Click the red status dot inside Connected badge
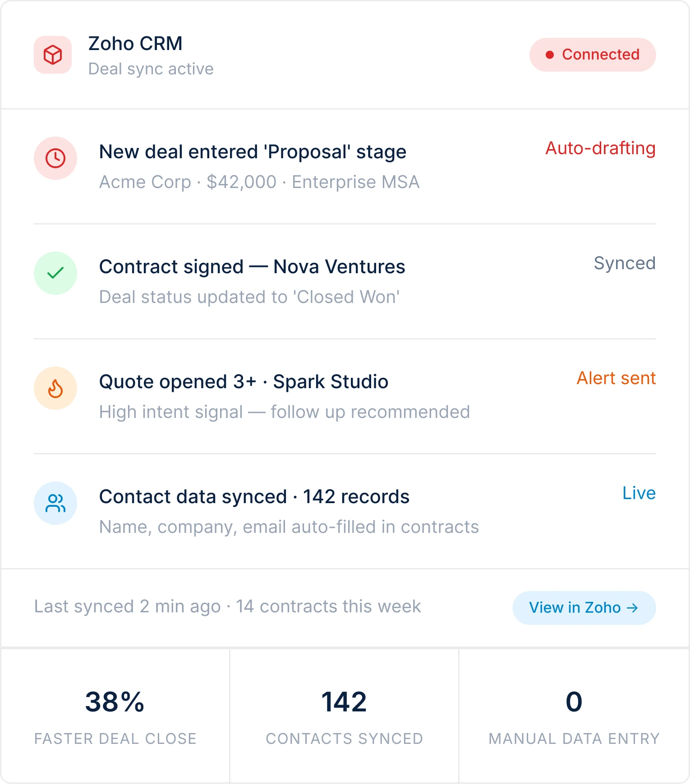This screenshot has width=690, height=784. (x=549, y=55)
